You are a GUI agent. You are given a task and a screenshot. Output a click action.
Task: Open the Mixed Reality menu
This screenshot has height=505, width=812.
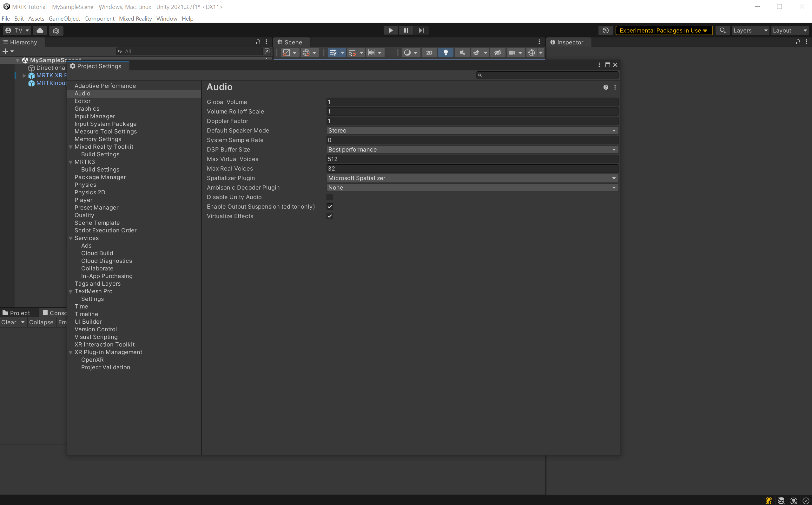135,19
